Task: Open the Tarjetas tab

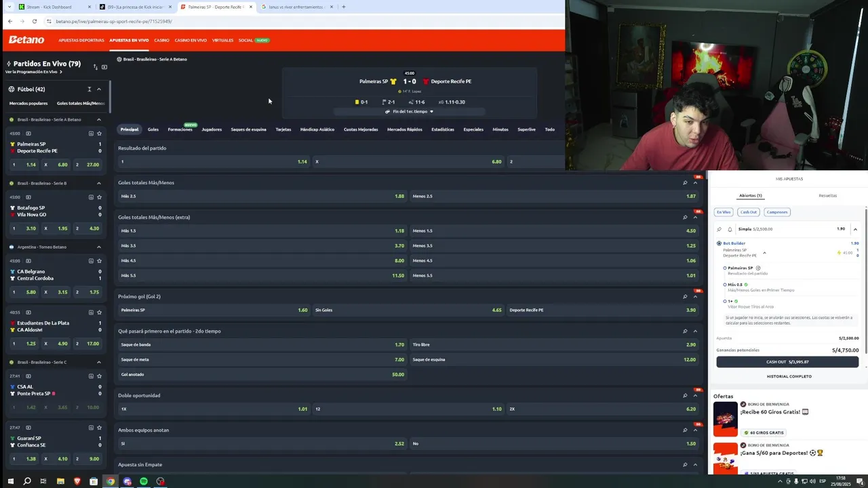Action: (283, 129)
